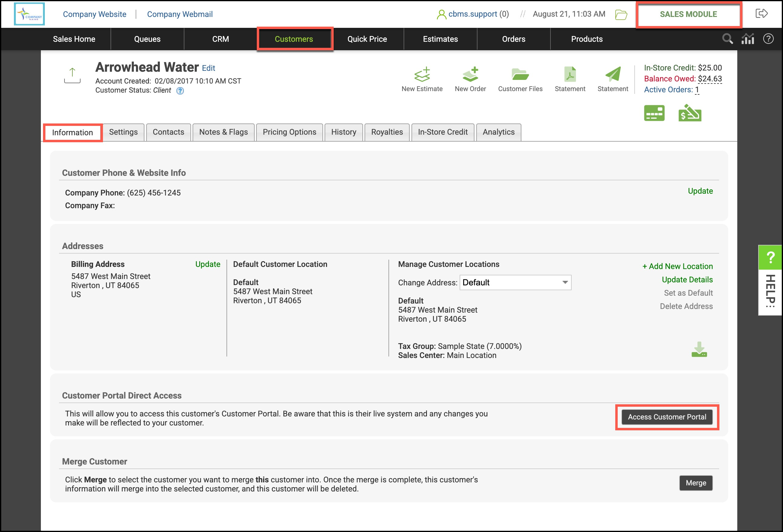
Task: Click the search magnifier in nav bar
Action: coord(727,39)
